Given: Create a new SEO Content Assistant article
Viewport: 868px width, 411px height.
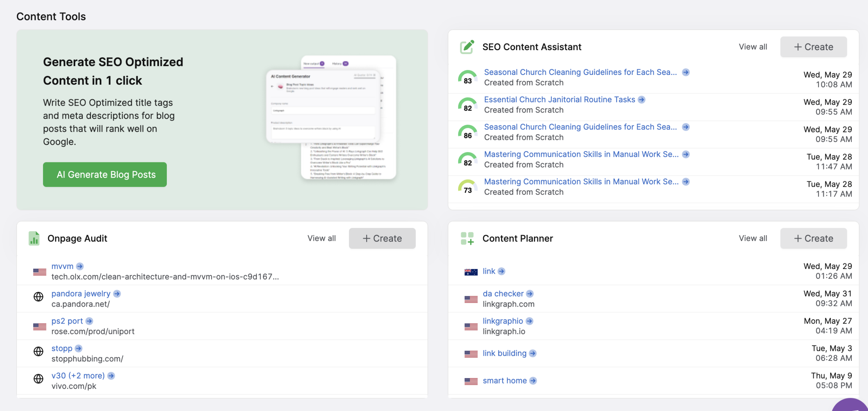Looking at the screenshot, I should pos(813,47).
